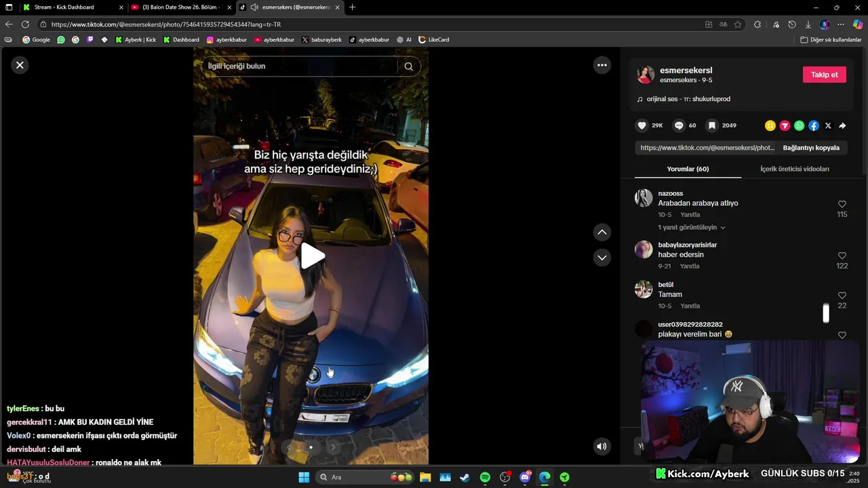The width and height of the screenshot is (868, 488).
Task: Click the red send-to-friends icon
Action: [x=785, y=125]
